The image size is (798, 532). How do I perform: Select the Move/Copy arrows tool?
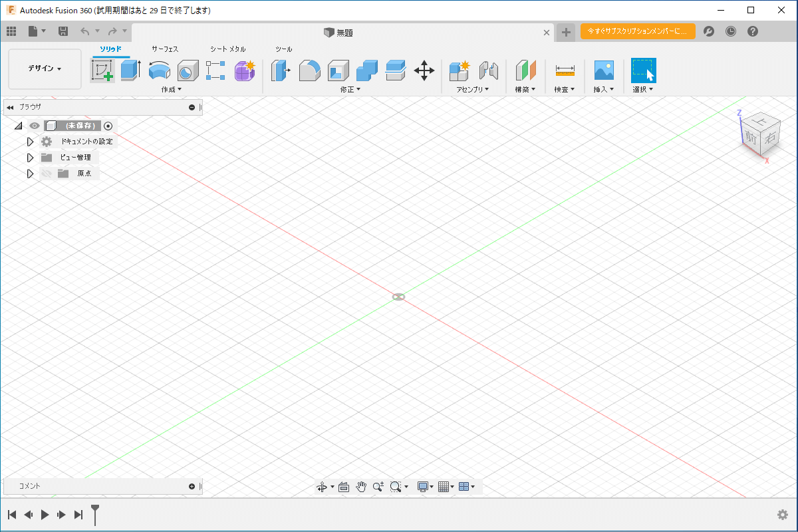point(424,70)
